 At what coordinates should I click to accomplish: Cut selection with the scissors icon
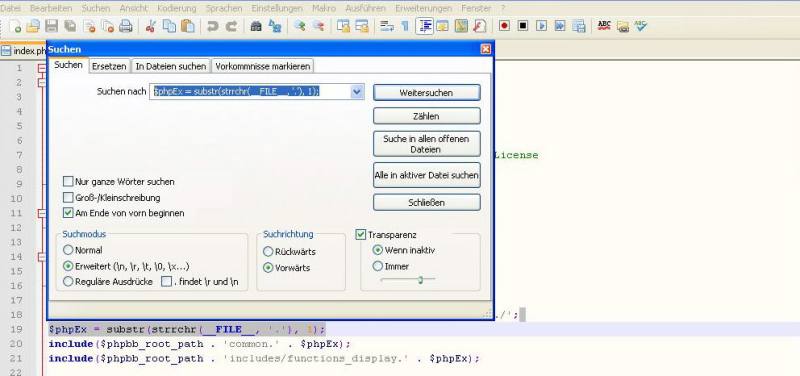(151, 26)
